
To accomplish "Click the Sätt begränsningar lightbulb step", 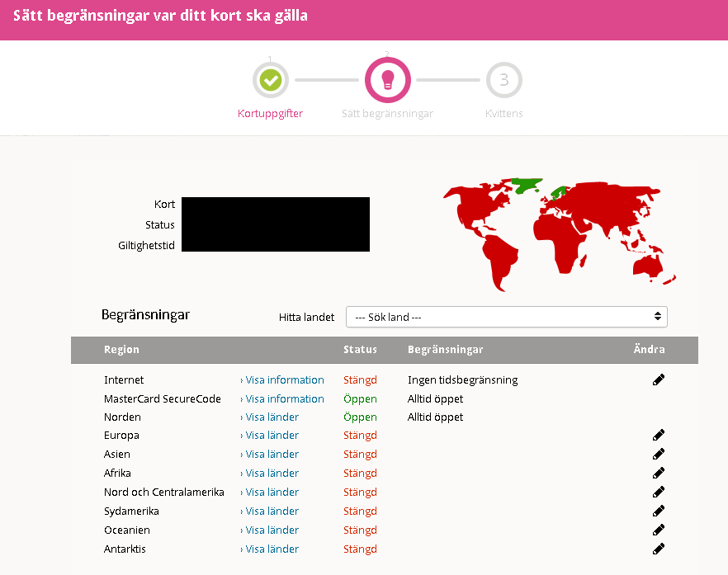I will point(387,80).
